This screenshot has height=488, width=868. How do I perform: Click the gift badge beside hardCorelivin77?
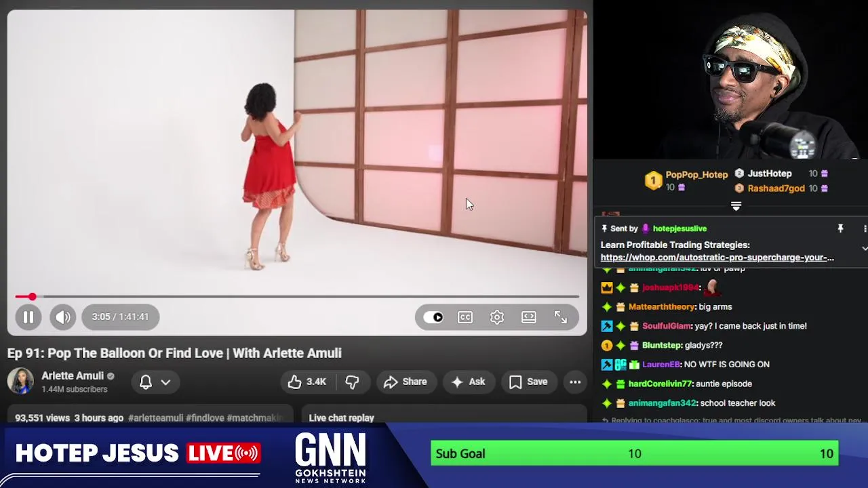pyautogui.click(x=620, y=384)
